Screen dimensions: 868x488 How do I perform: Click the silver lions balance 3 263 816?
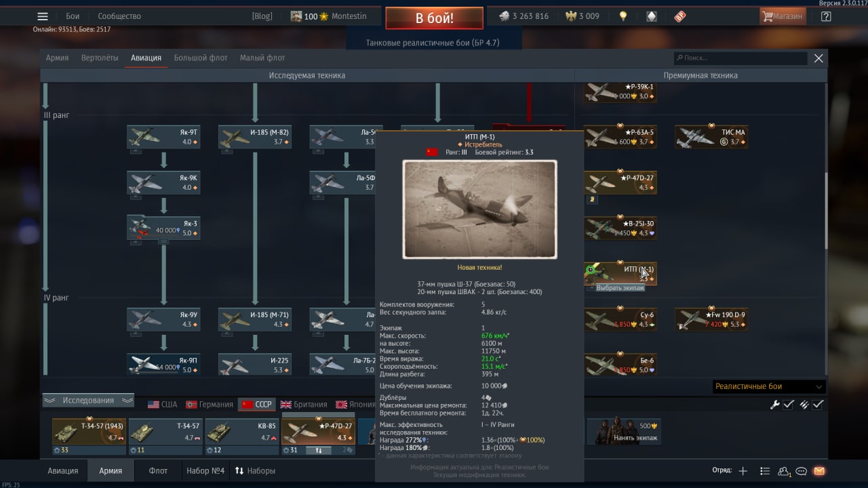(x=524, y=16)
